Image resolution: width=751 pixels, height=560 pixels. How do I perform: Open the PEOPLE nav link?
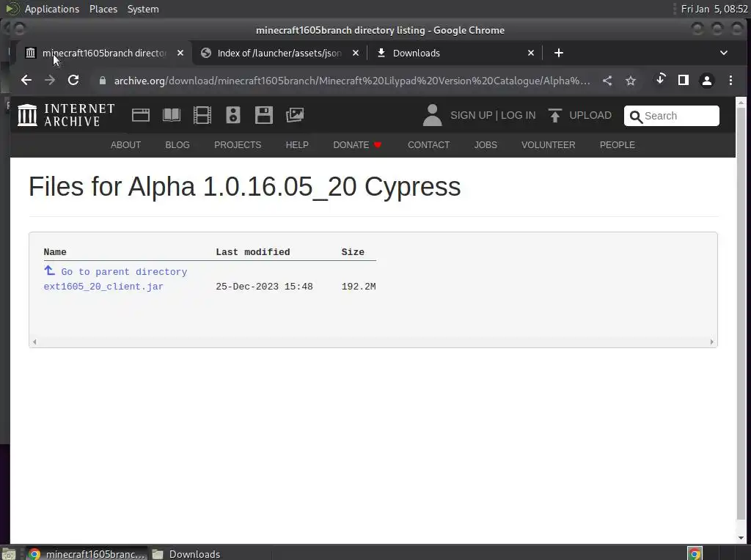[x=618, y=145]
